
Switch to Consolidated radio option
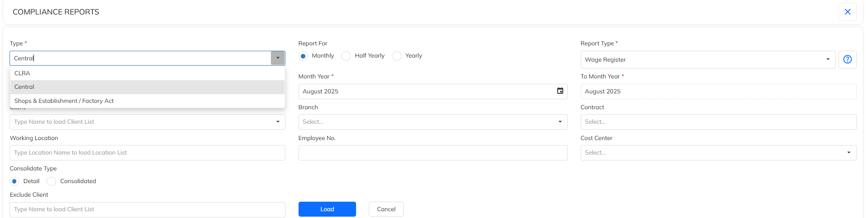[52, 181]
